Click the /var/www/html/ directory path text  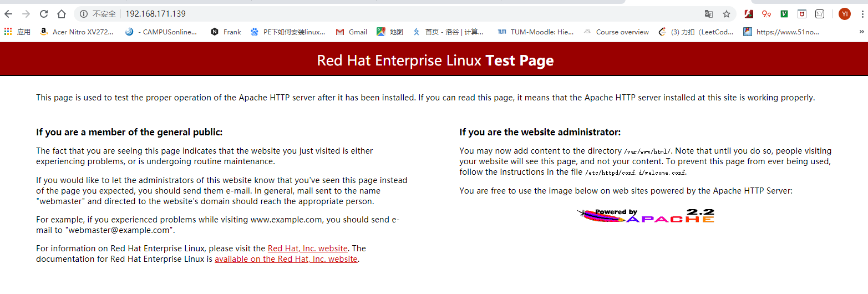tap(648, 151)
